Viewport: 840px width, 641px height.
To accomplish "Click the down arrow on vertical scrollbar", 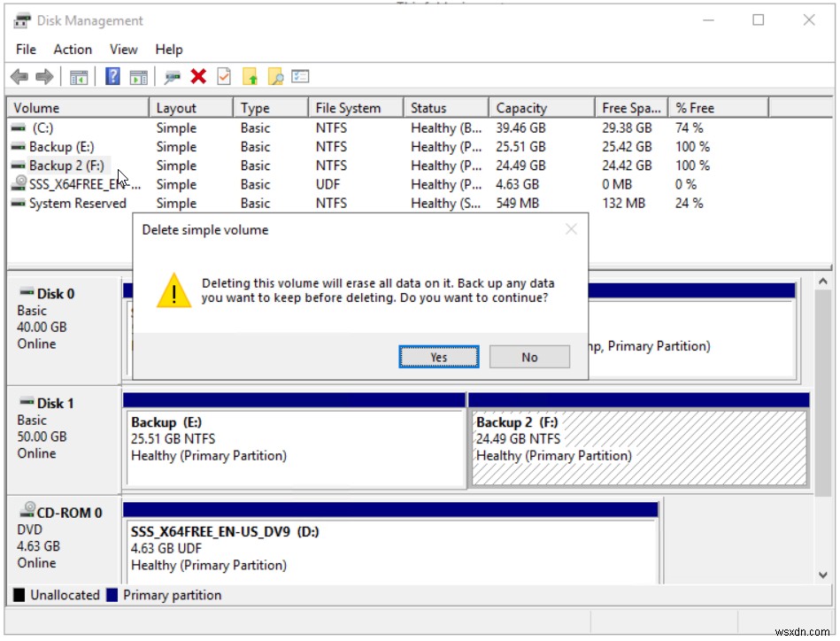I will [821, 575].
